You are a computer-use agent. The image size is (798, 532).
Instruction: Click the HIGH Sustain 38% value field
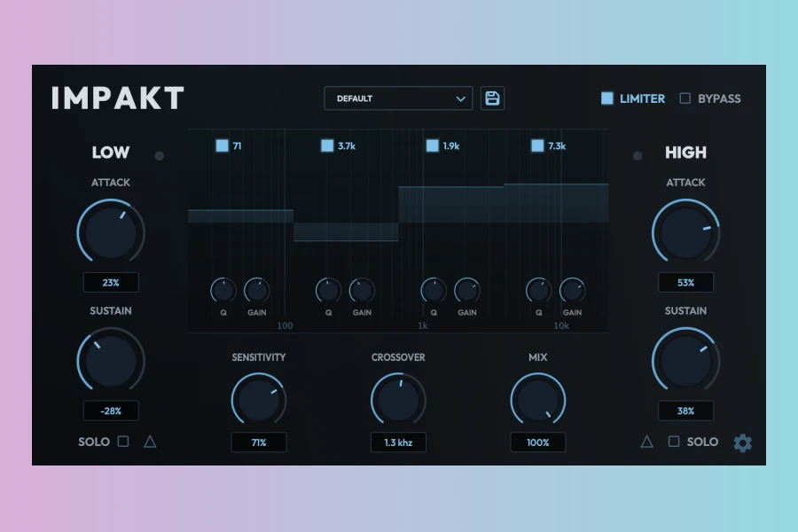pyautogui.click(x=685, y=411)
